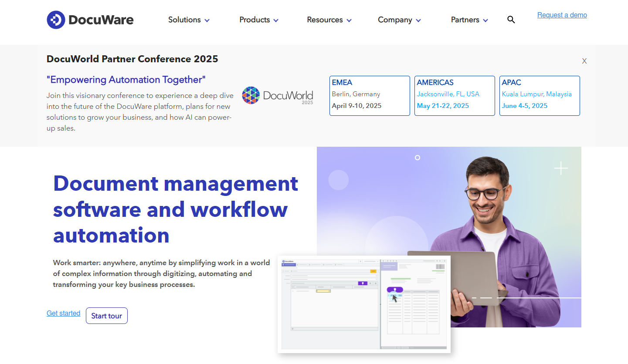Click the "Empowering Automation Together" heading

(x=126, y=80)
